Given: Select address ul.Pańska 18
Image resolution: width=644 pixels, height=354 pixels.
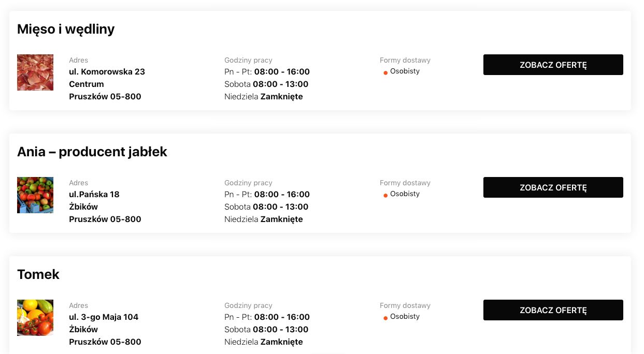Looking at the screenshot, I should click(x=94, y=195).
